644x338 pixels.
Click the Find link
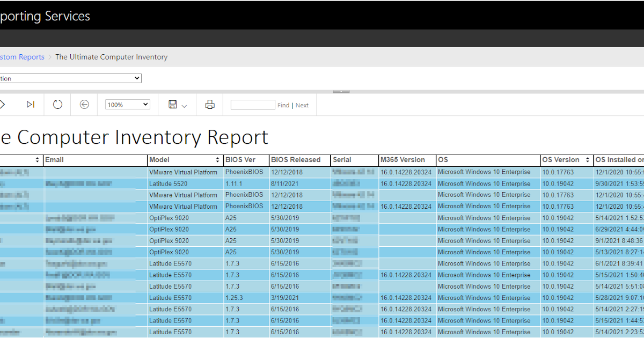pos(284,105)
